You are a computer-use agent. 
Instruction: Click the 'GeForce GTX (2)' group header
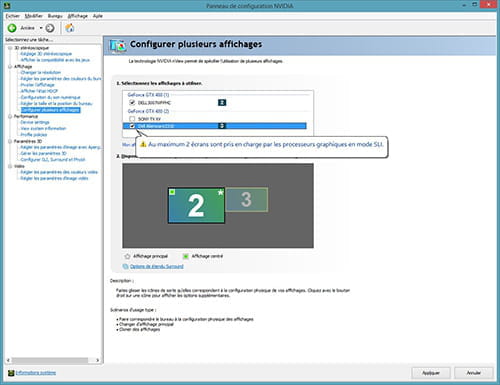point(148,111)
